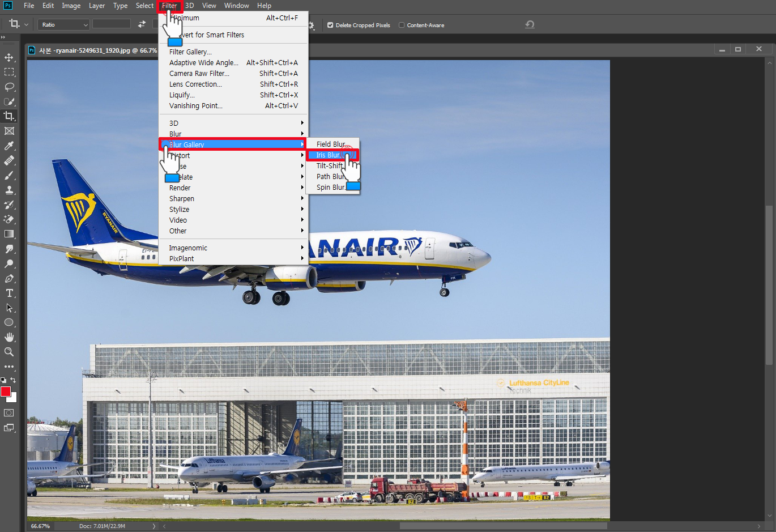Image resolution: width=776 pixels, height=532 pixels.
Task: Toggle Quick Mask mode
Action: (x=9, y=413)
